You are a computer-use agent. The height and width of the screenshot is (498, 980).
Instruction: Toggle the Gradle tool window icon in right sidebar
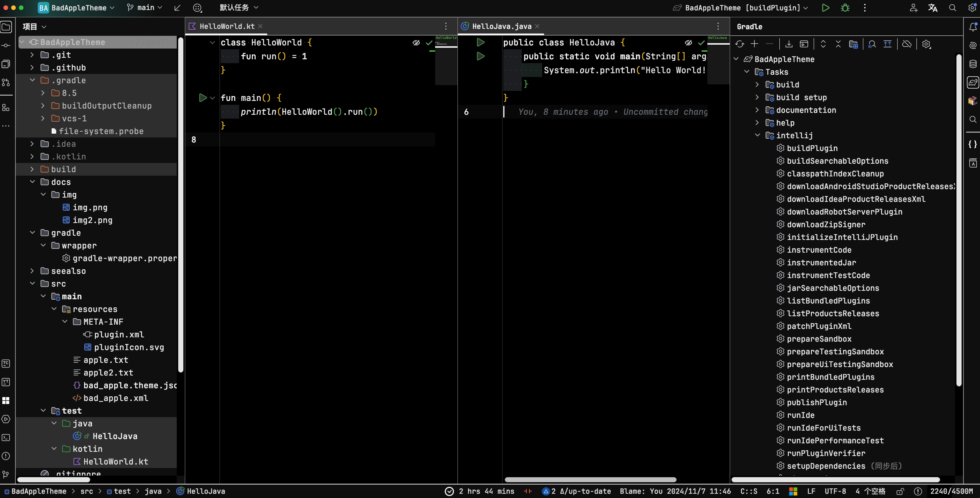pos(973,82)
